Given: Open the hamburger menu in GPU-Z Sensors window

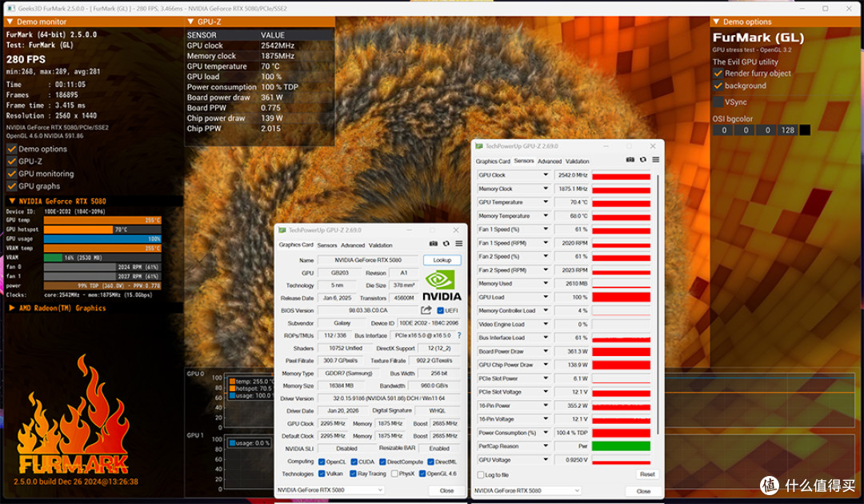Looking at the screenshot, I should point(655,160).
